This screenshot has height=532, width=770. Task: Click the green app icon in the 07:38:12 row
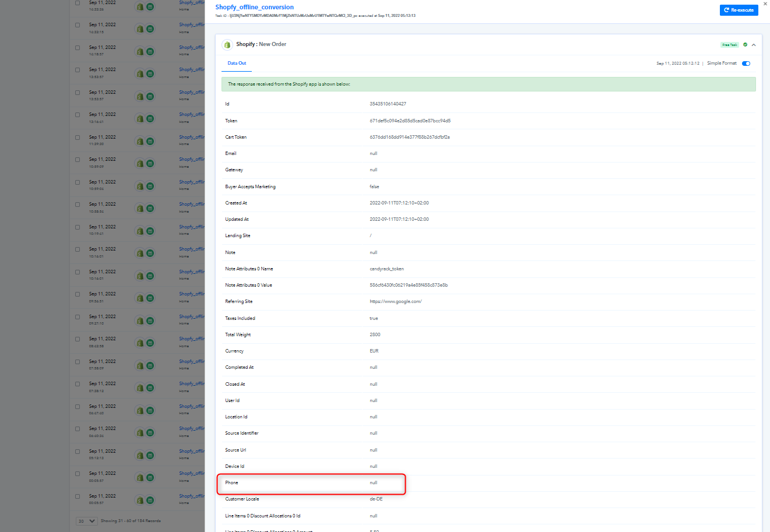(x=150, y=388)
